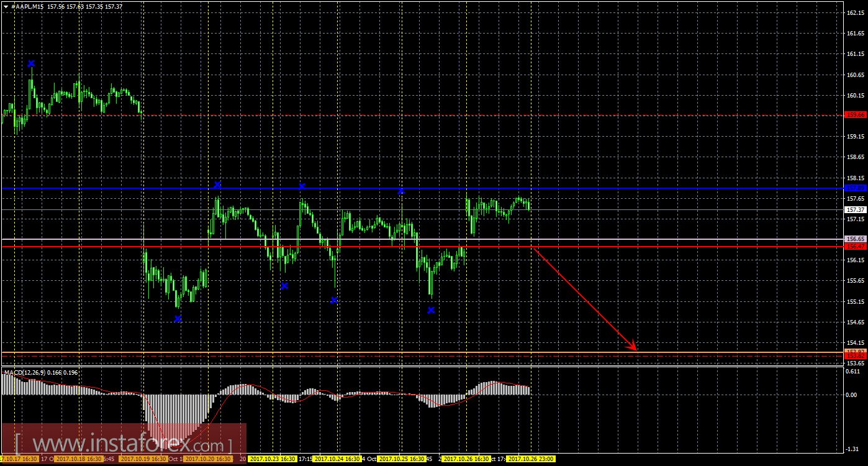Select the 155.15 price axis value

[856, 301]
